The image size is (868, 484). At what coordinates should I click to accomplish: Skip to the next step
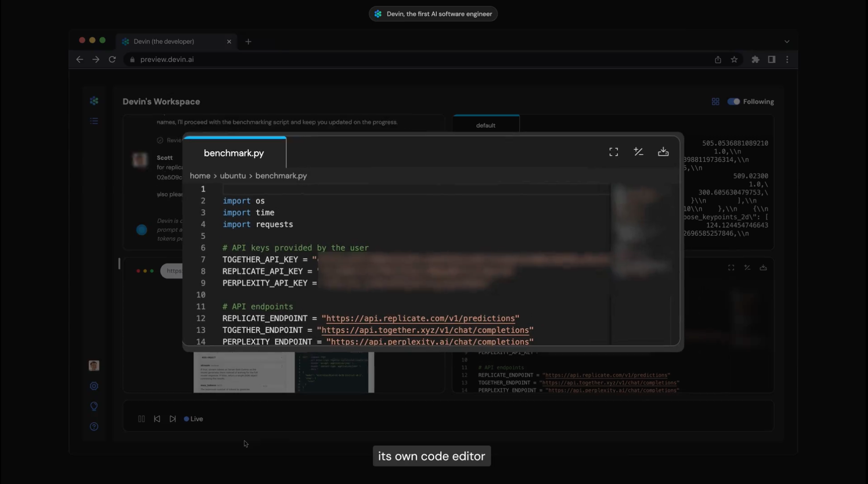click(173, 419)
